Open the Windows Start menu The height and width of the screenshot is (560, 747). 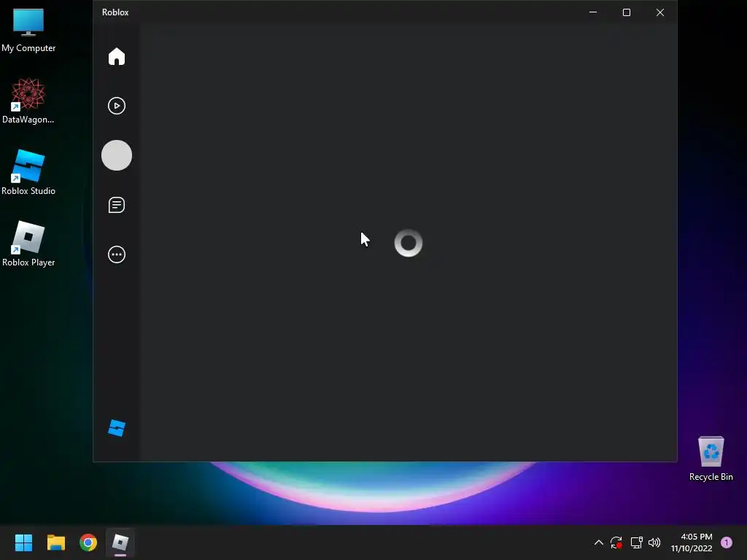tap(23, 542)
